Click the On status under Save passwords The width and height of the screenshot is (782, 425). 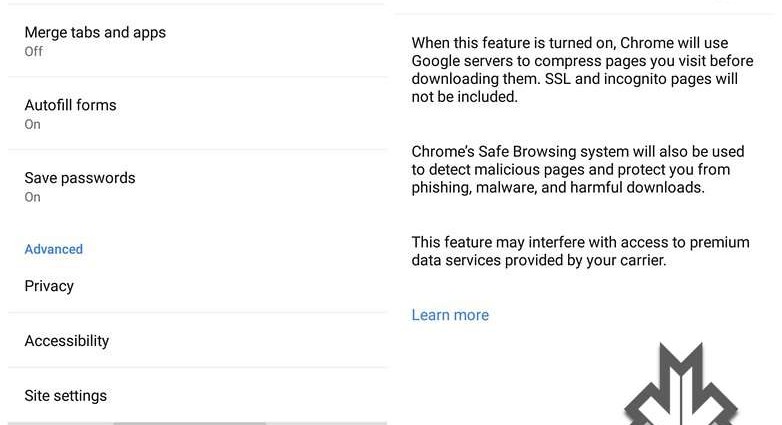click(x=33, y=197)
